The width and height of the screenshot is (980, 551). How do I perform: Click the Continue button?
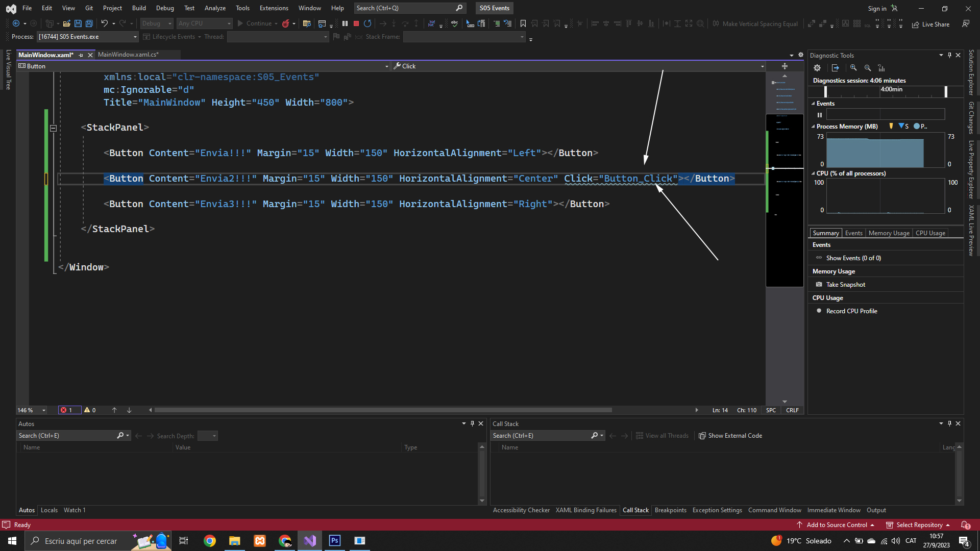coord(254,23)
